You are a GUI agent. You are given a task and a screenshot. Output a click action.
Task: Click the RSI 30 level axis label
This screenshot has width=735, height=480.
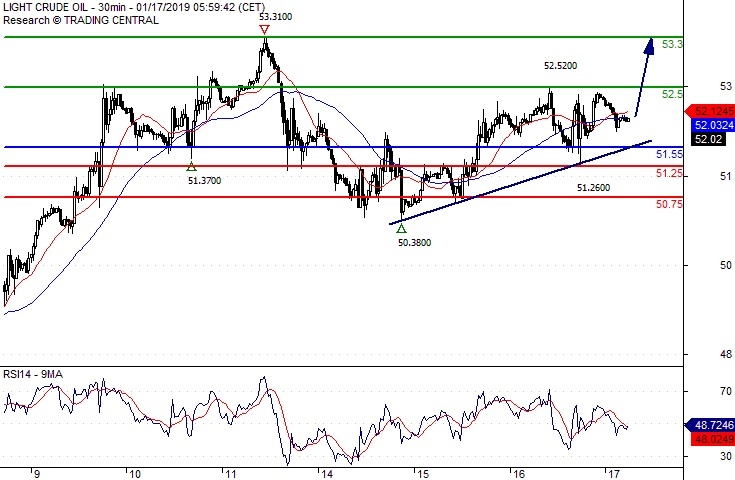[x=726, y=456]
